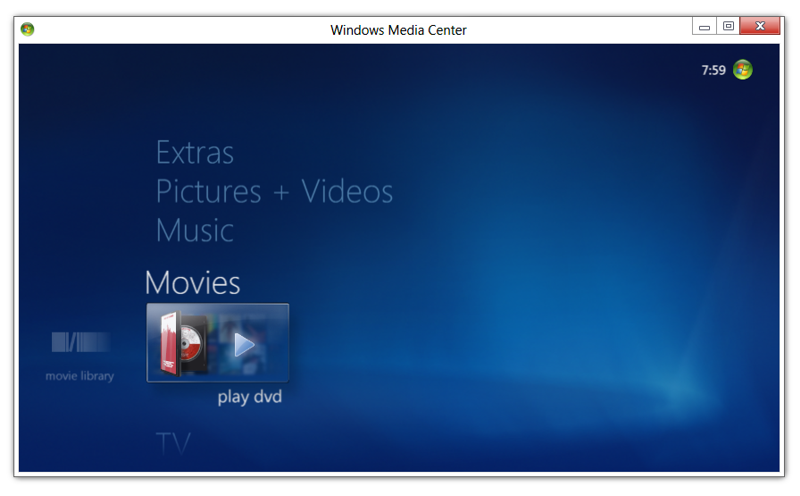The height and width of the screenshot is (496, 800).
Task: Open the TV category
Action: (x=173, y=442)
